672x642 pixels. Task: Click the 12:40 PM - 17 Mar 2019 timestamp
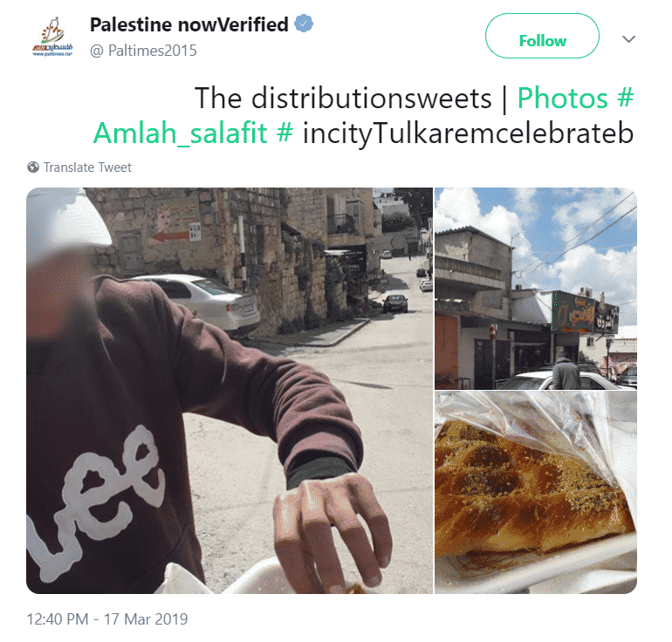(107, 618)
